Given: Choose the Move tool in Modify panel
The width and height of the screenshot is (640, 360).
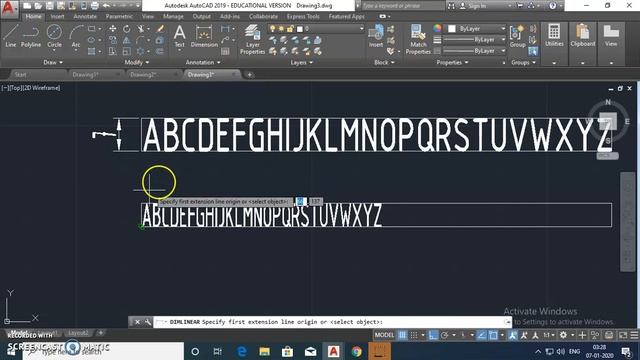Looking at the screenshot, I should 112,29.
